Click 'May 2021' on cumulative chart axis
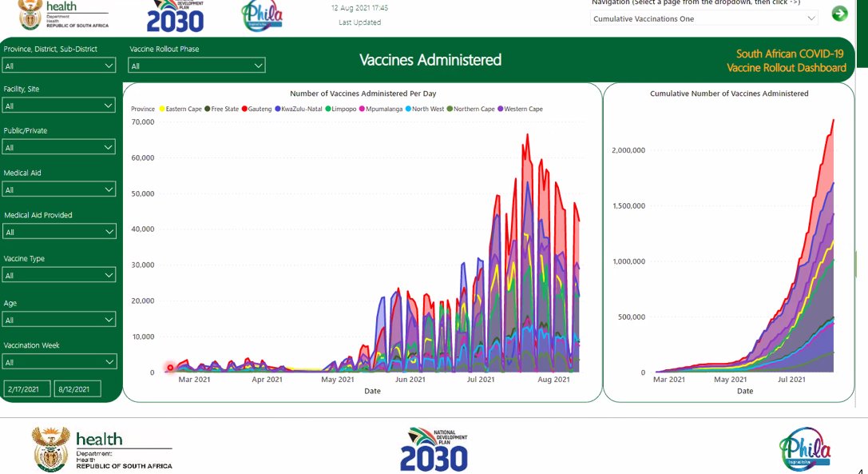This screenshot has height=474, width=868. (x=730, y=380)
